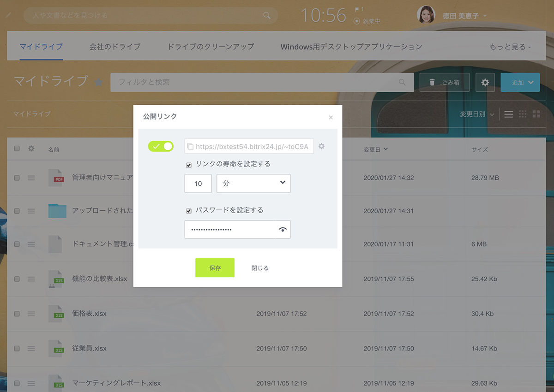554x392 pixels.
Task: Open the 追加 add dropdown button
Action: [520, 83]
